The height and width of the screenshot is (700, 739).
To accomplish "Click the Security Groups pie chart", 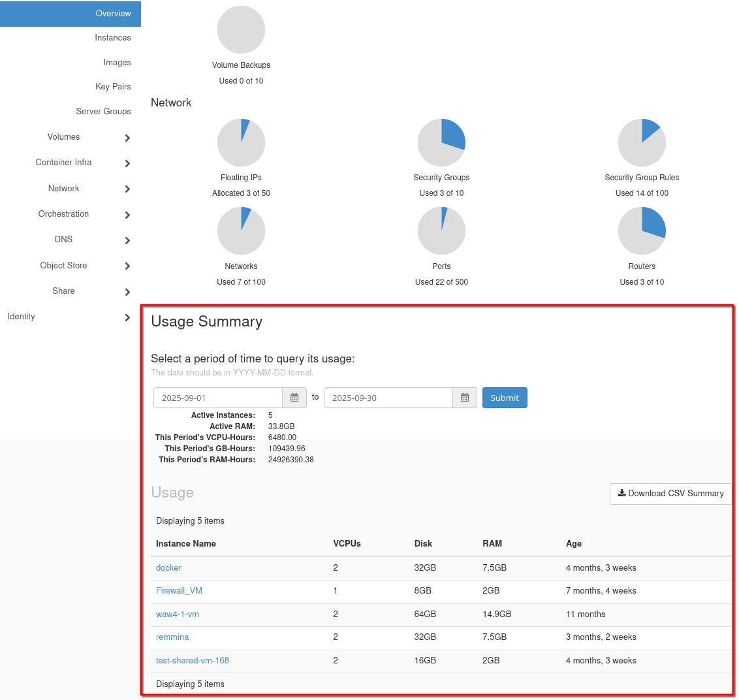I will (x=441, y=142).
